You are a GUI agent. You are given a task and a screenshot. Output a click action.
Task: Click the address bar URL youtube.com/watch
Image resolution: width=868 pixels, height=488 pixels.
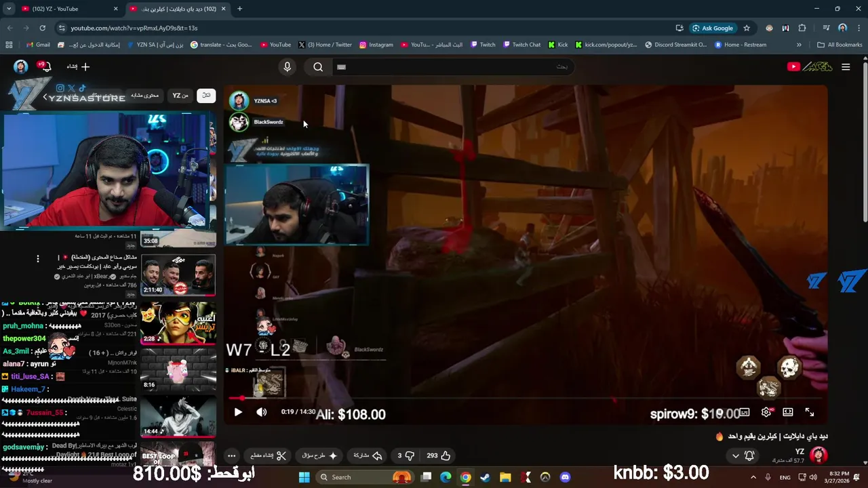(134, 28)
